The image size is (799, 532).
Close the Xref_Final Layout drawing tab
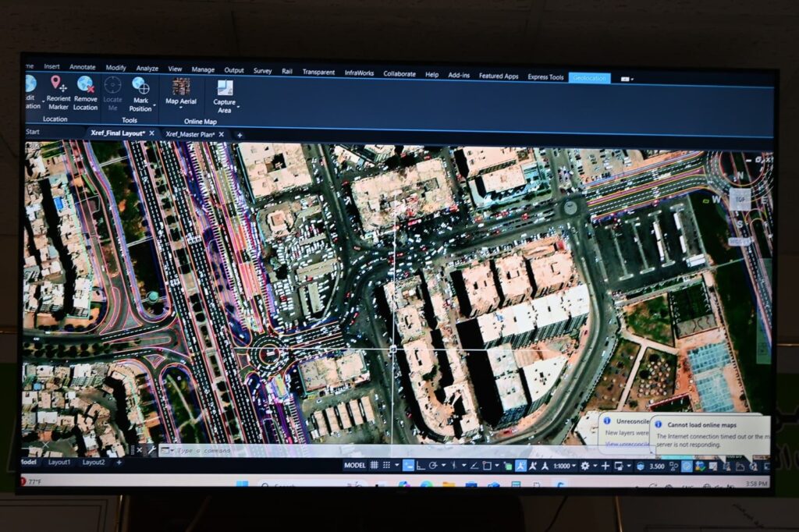[x=151, y=133]
